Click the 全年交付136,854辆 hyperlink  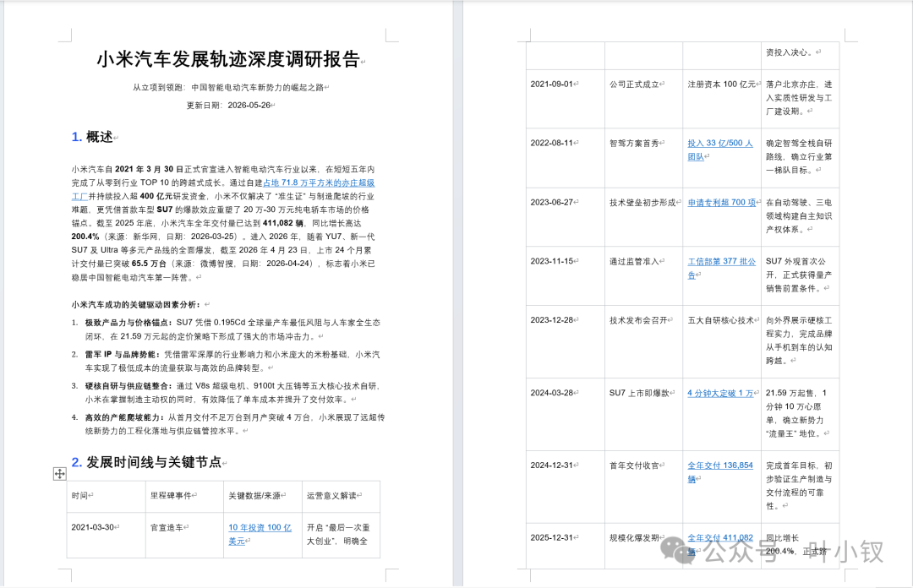click(720, 472)
